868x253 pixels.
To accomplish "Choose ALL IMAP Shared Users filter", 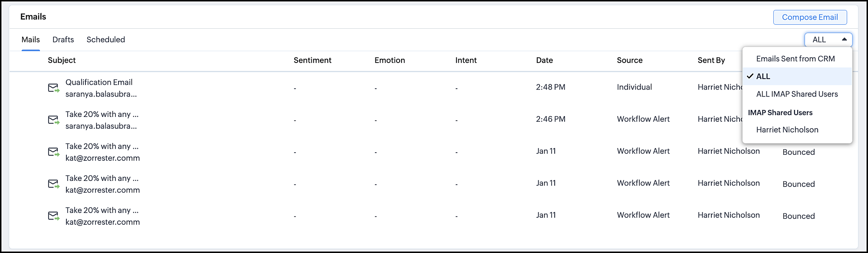I will (x=797, y=94).
